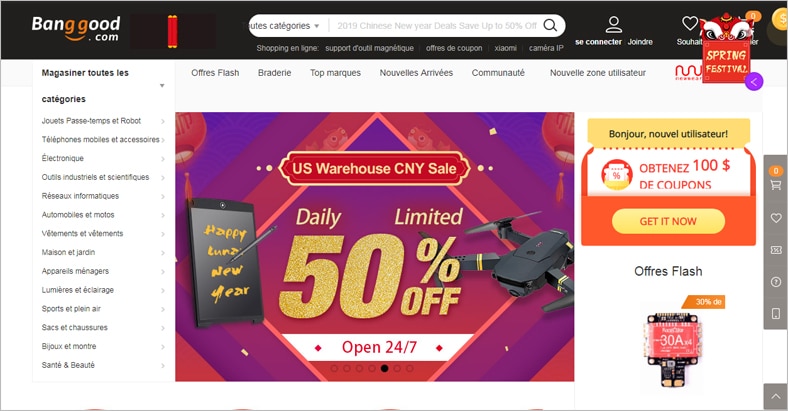Viewport: 788px width, 411px height.
Task: Open the account profile icon
Action: pyautogui.click(x=614, y=24)
